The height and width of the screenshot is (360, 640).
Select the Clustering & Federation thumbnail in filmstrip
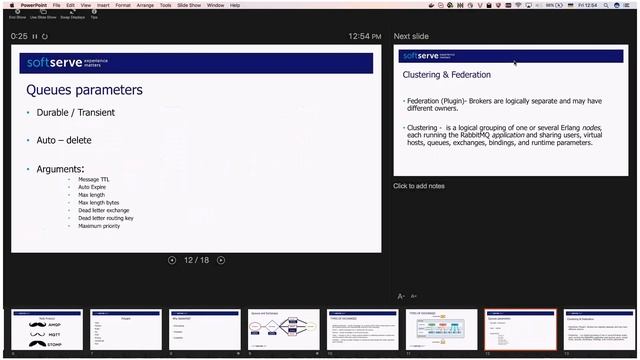click(x=599, y=330)
